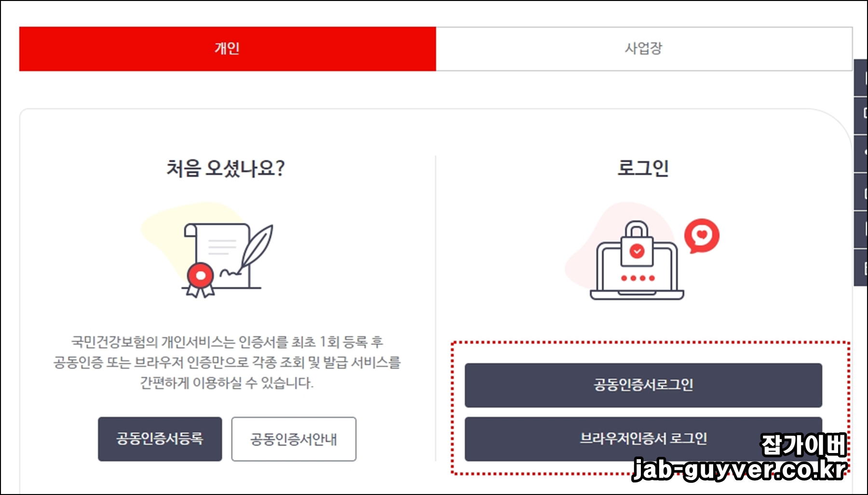This screenshot has height=495, width=868.
Task: Click the padlock checkmark badge icon
Action: click(637, 251)
